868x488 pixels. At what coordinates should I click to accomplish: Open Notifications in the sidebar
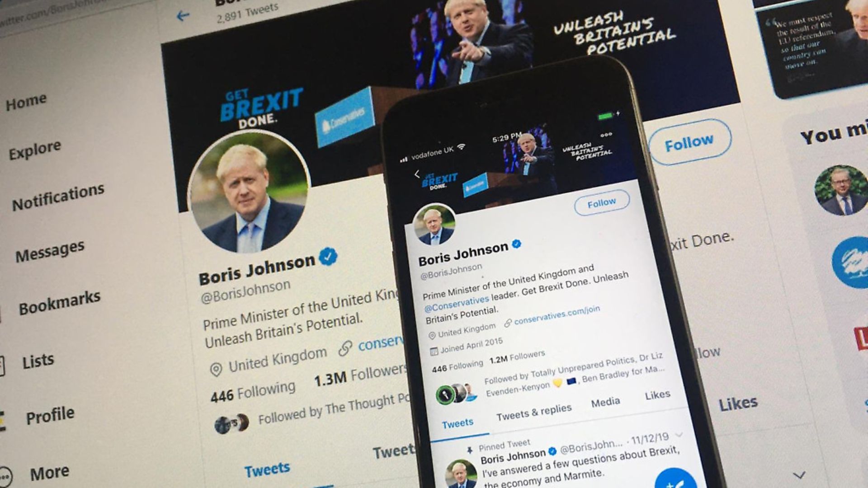[x=58, y=197]
